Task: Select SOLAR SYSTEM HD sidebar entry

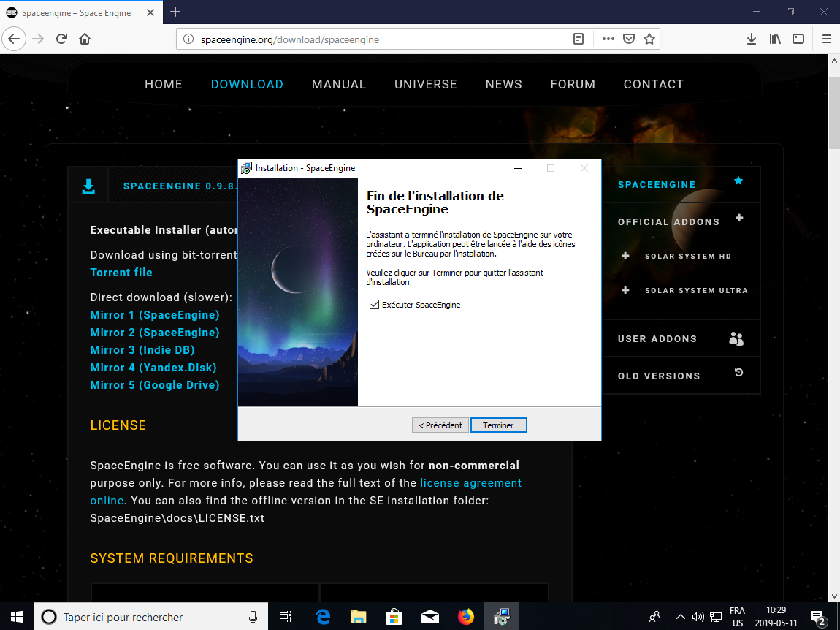Action: (688, 257)
